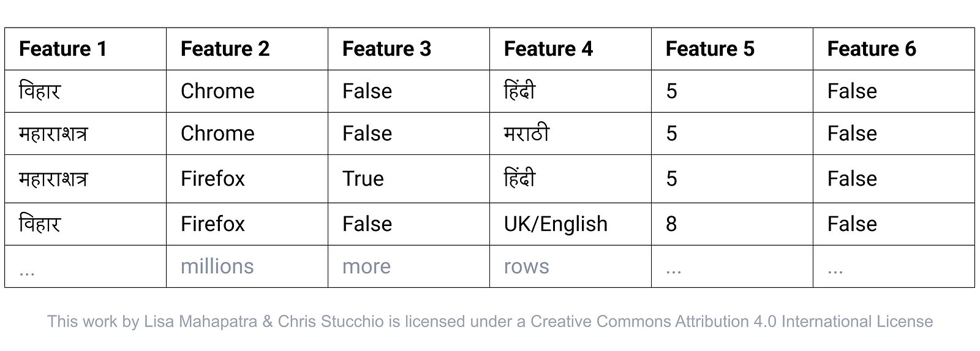Click the Creative Commons license caption text
Image resolution: width=980 pixels, height=351 pixels.
pyautogui.click(x=490, y=322)
